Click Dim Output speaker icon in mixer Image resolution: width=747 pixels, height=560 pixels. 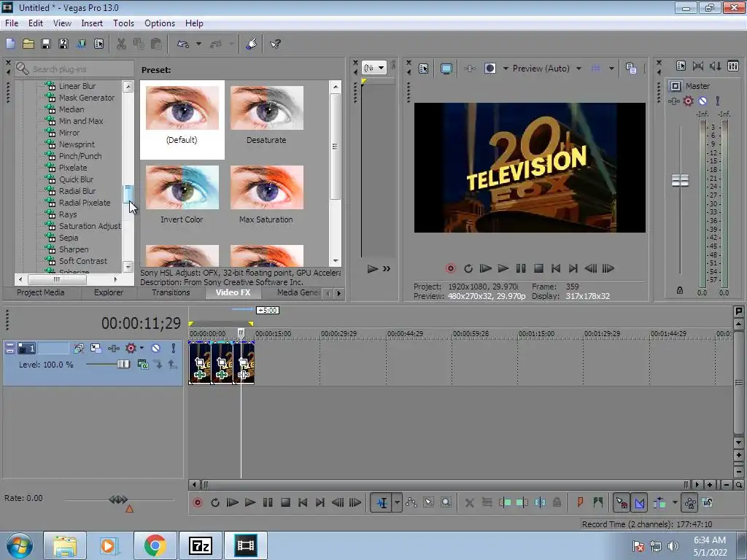716,66
